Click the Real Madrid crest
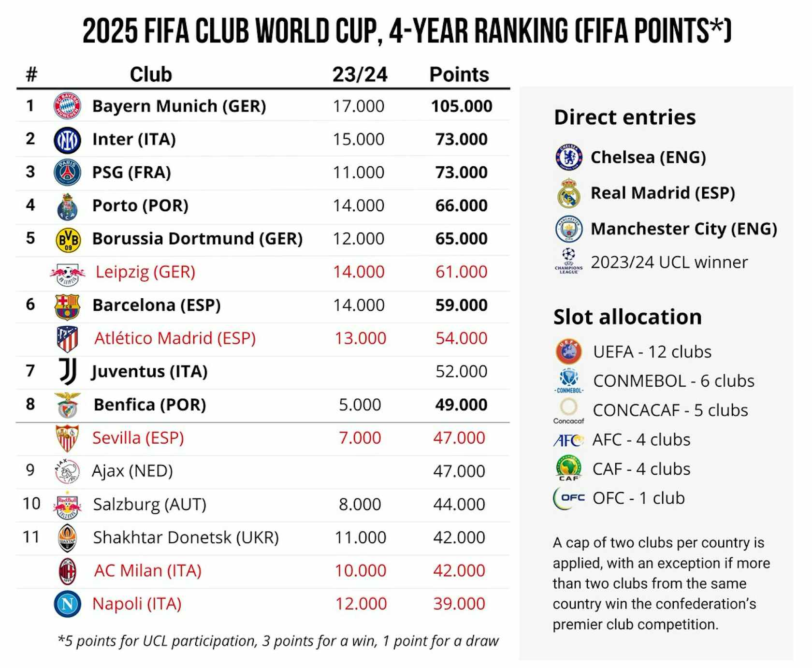Image resolution: width=812 pixels, height=668 pixels. (569, 193)
